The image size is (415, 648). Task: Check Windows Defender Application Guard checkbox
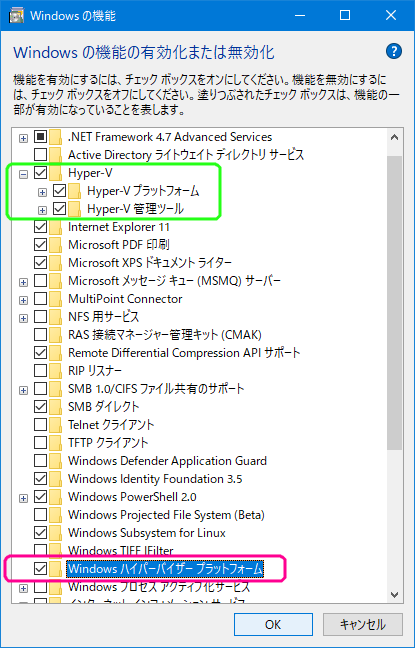tap(41, 461)
